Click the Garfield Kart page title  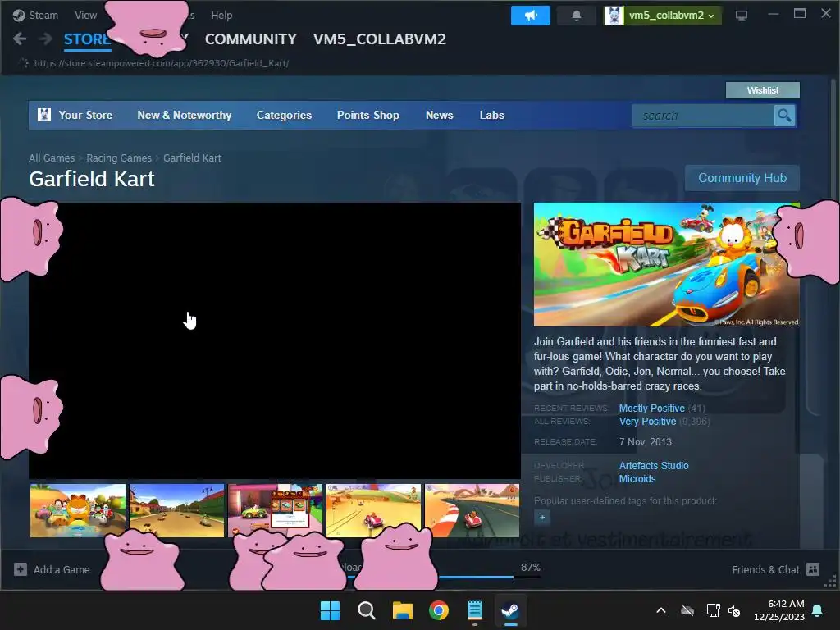tap(92, 179)
